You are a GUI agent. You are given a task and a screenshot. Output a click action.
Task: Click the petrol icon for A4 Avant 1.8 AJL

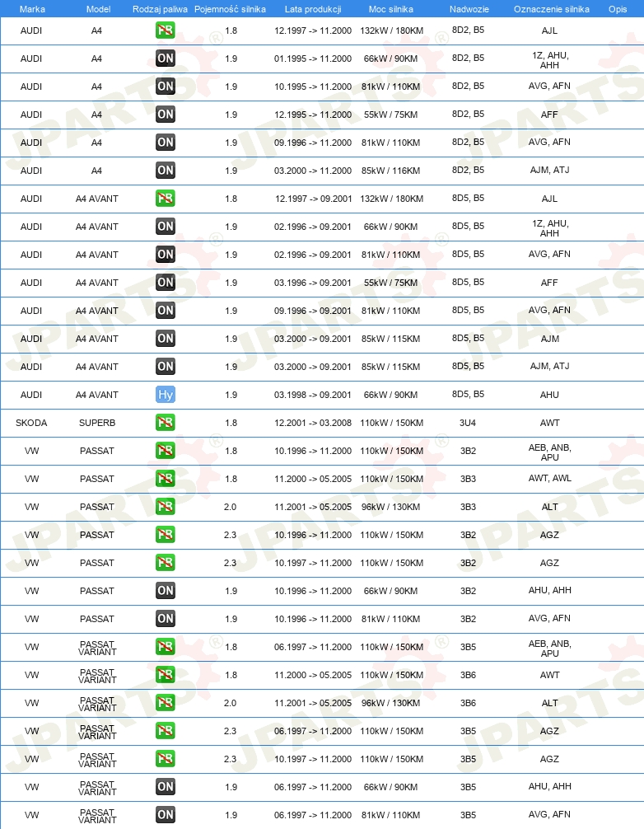click(166, 199)
